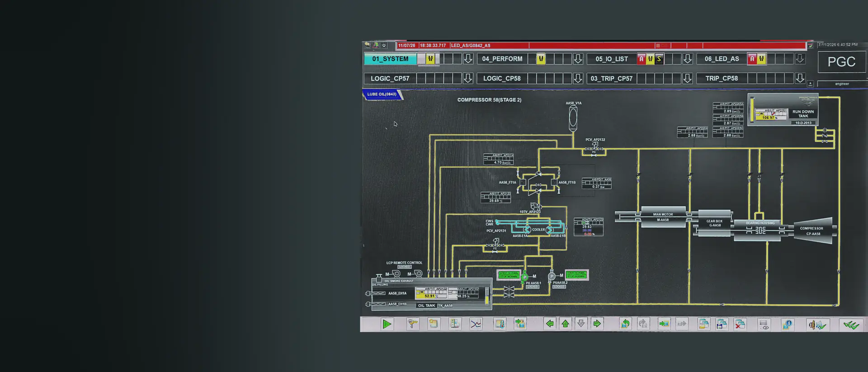
Task: Click the black S indicator on 05_IO_LIST
Action: coord(659,59)
